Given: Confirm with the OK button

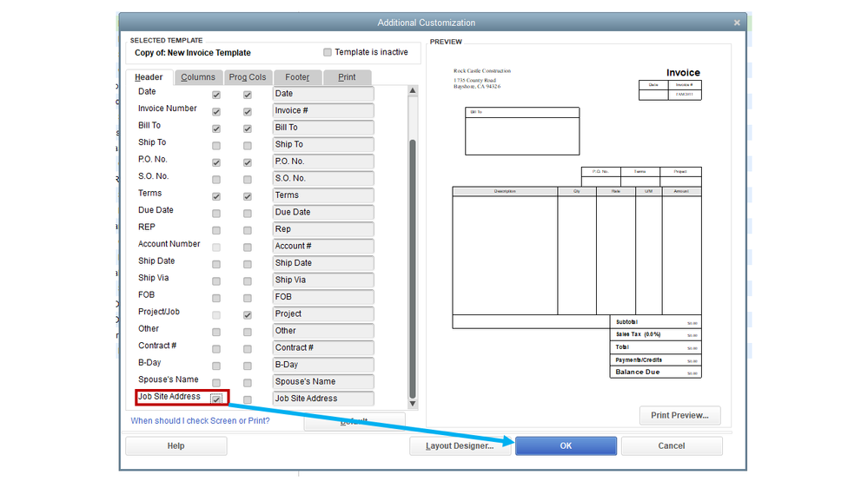Looking at the screenshot, I should [x=566, y=446].
